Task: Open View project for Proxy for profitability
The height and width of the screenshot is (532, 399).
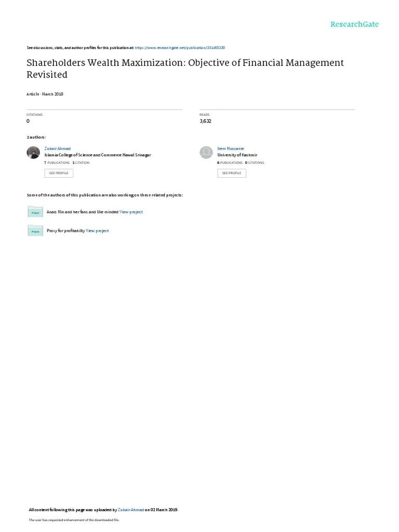Action: [x=97, y=231]
